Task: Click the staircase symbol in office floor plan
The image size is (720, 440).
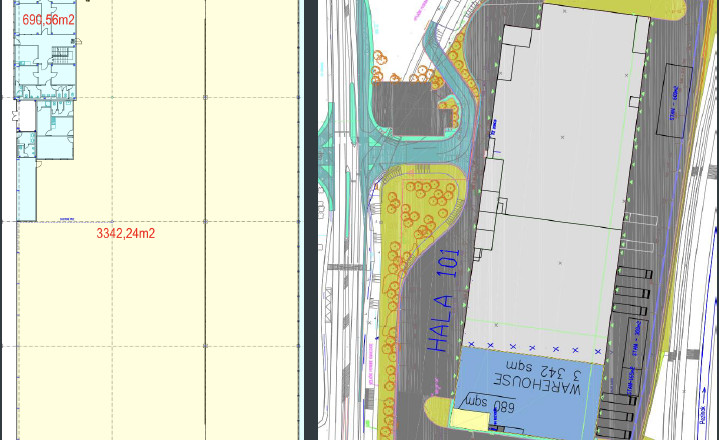Action: [x=60, y=54]
